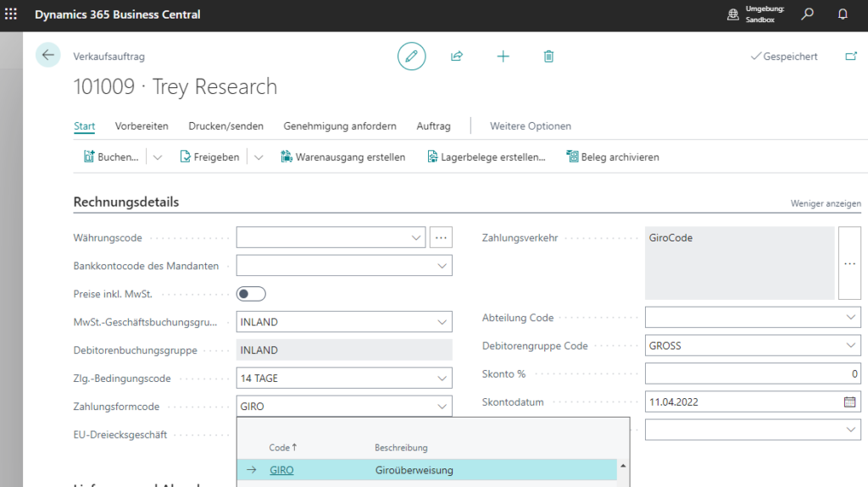Click Warenausgang erstellen button
Screen dimensions: 868x487
[x=343, y=157]
